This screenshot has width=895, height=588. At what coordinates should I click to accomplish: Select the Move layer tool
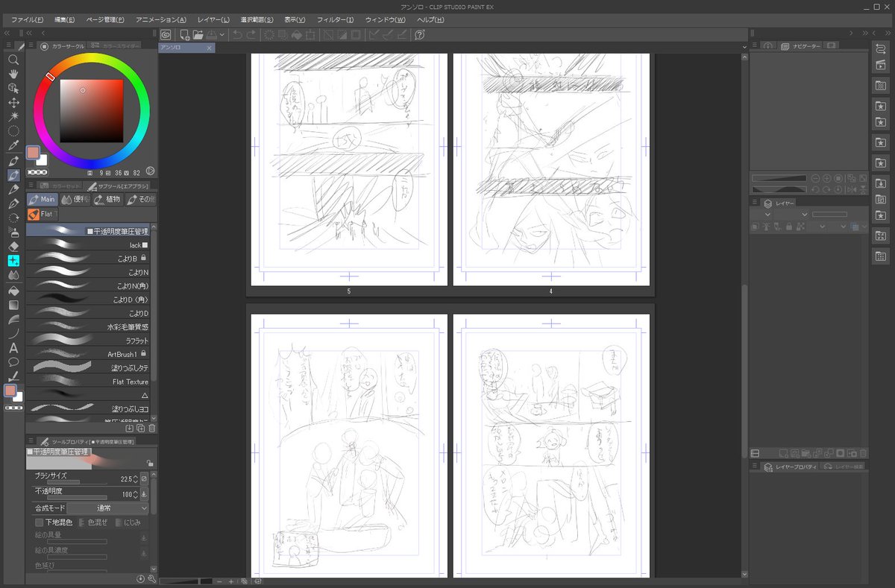coord(13,102)
